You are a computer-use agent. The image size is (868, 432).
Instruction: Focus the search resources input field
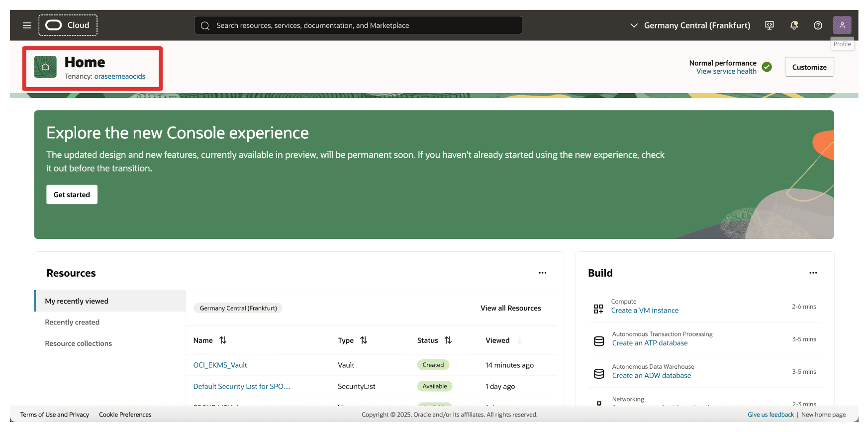click(358, 25)
